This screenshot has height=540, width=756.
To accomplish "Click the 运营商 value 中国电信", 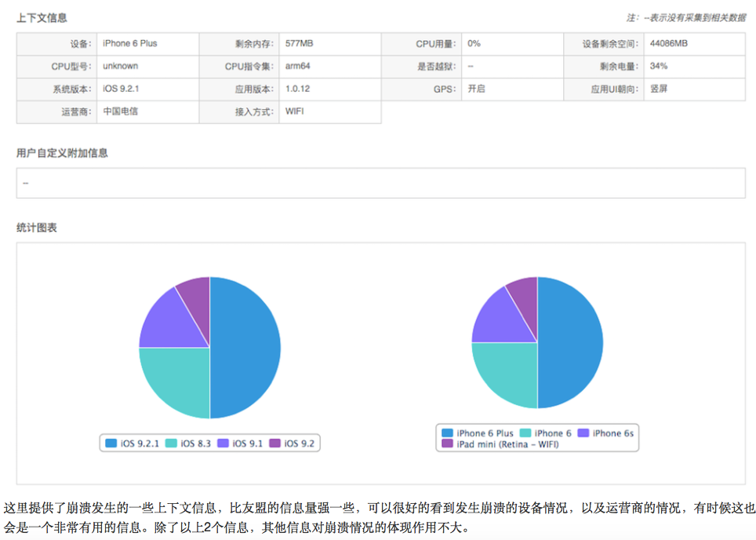I will [121, 111].
